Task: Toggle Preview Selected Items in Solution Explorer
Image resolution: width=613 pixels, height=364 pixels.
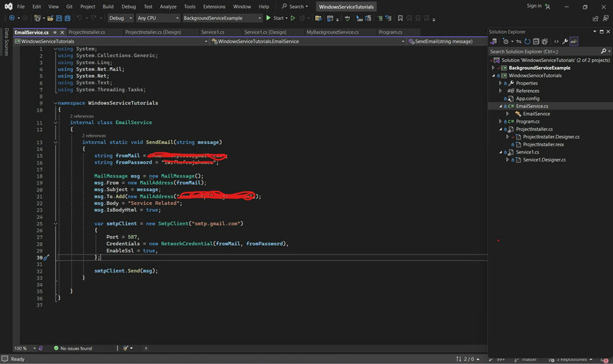Action: coord(575,42)
